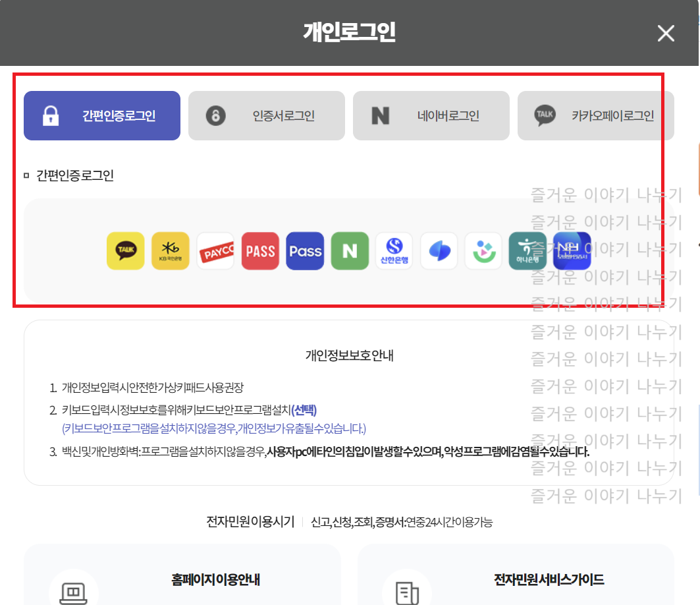
Task: Open 전자민원서비스가이드 card
Action: tap(516, 575)
